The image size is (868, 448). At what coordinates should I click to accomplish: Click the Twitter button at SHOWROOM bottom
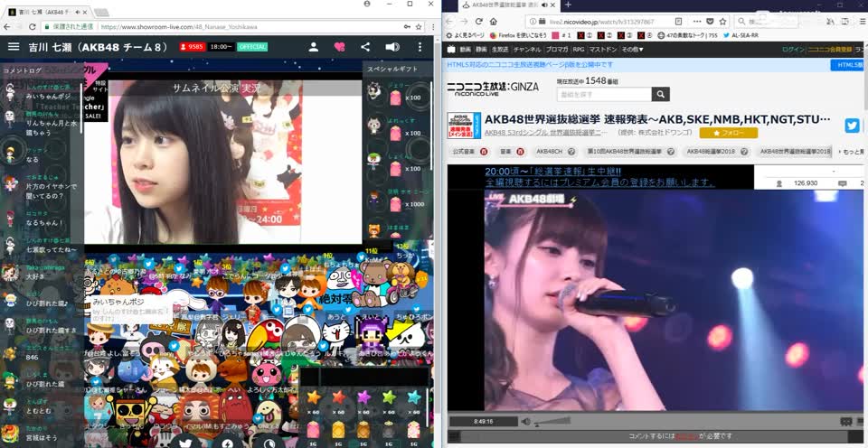[186, 442]
